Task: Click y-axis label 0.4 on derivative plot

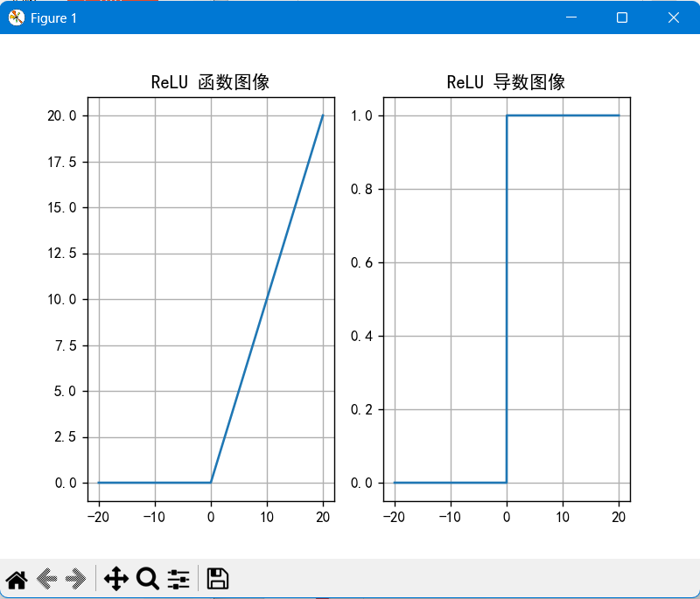Action: (x=361, y=336)
